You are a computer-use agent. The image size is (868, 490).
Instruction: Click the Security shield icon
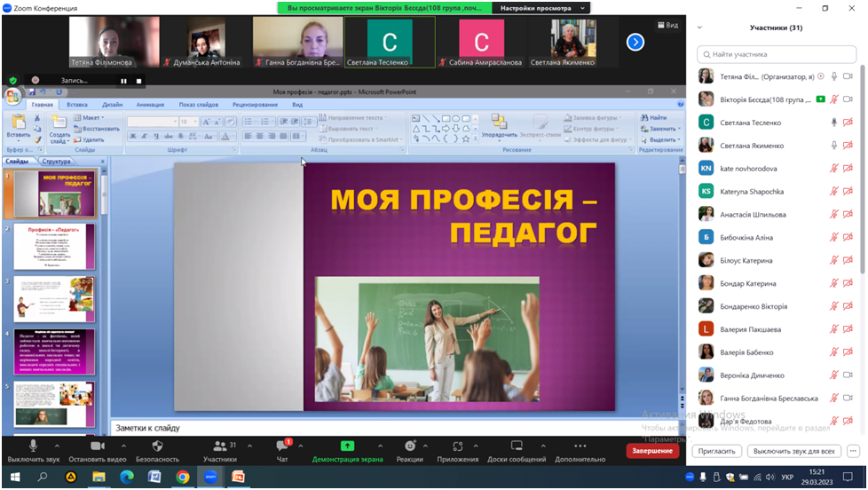tap(157, 446)
